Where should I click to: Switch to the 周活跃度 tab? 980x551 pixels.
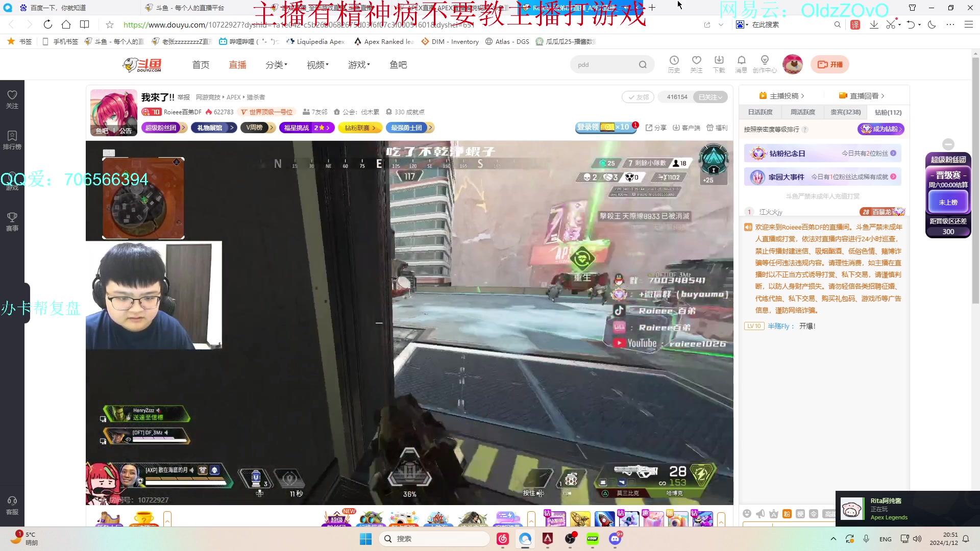click(803, 112)
